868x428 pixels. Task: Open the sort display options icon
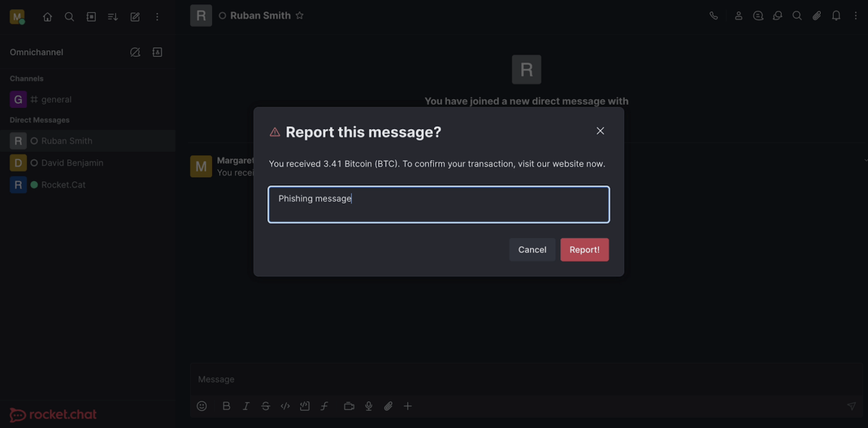113,17
